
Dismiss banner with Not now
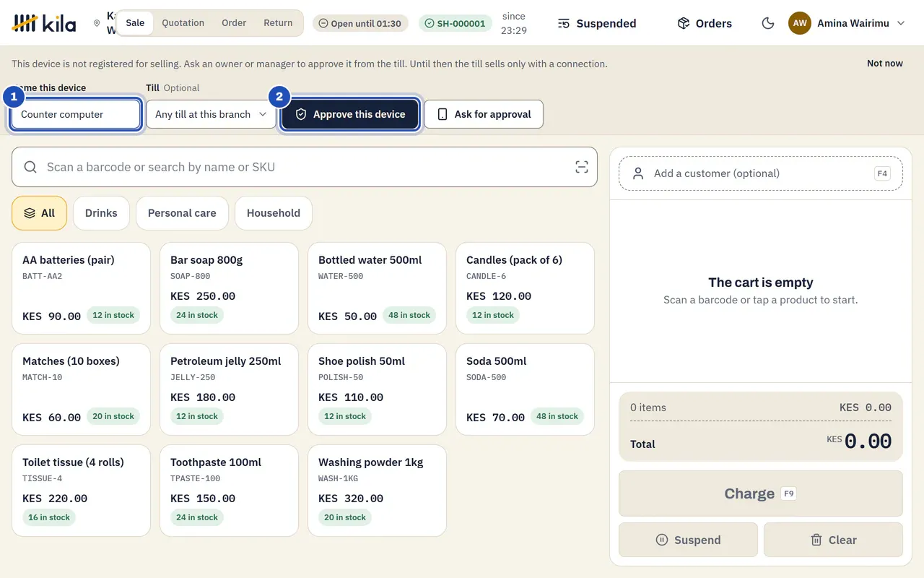coord(885,64)
